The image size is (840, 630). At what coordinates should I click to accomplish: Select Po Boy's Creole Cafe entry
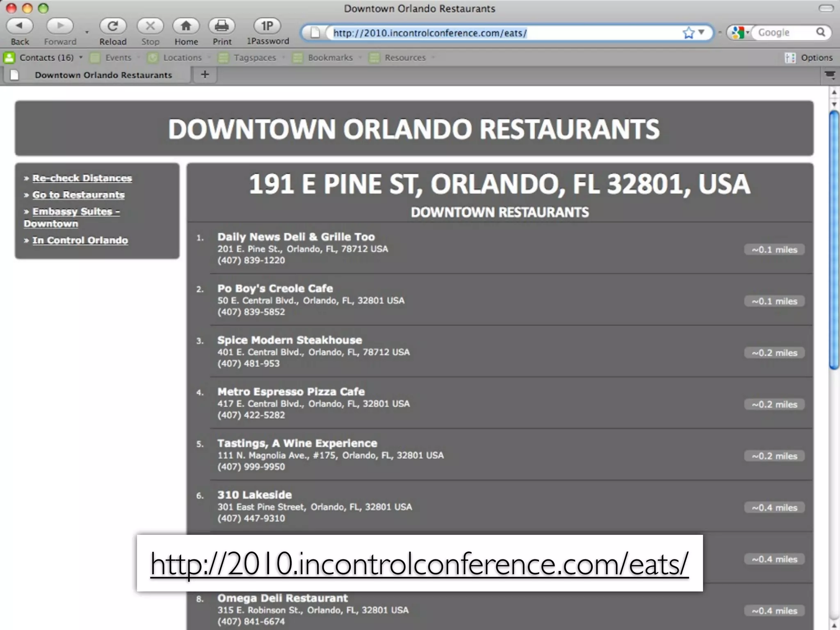[275, 288]
